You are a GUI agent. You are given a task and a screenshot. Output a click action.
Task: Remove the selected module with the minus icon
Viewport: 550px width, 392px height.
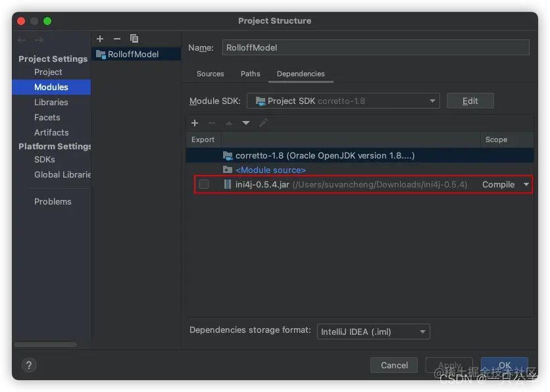117,39
